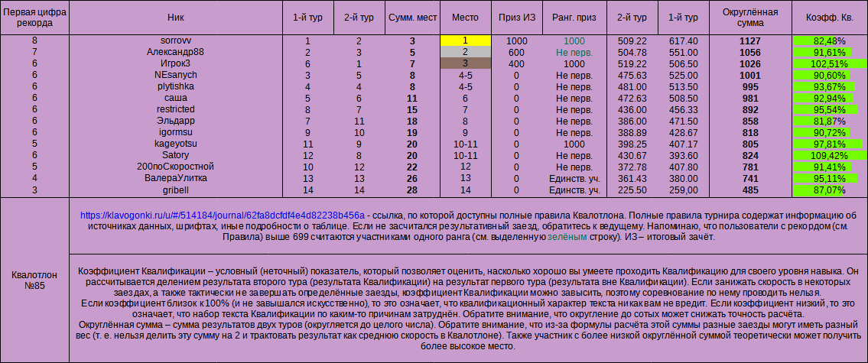Viewport: 868px width, 363px height.
Task: Click the prize value 400
Action: (517, 63)
